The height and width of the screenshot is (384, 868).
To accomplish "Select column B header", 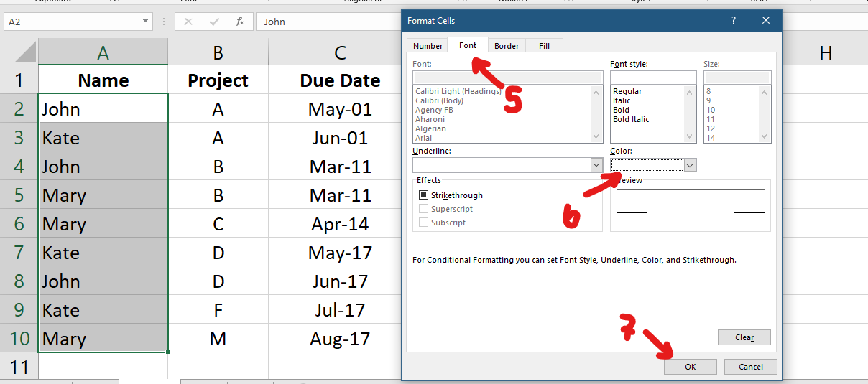I will click(218, 52).
